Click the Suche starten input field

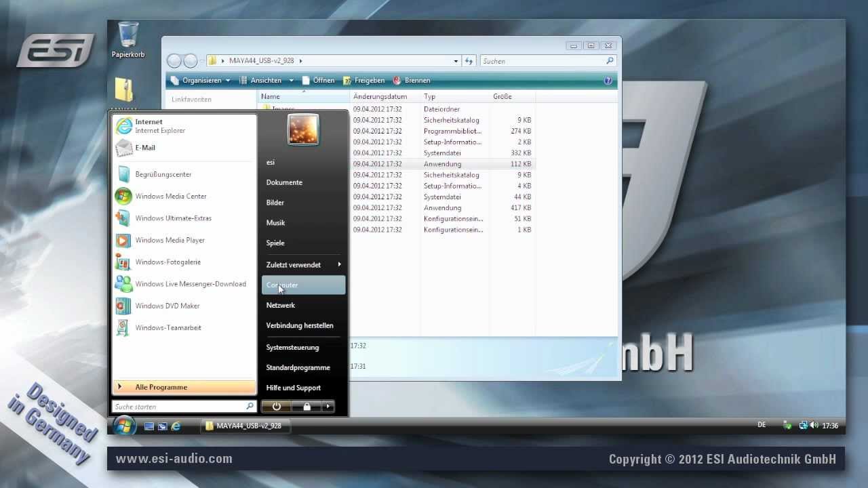178,407
